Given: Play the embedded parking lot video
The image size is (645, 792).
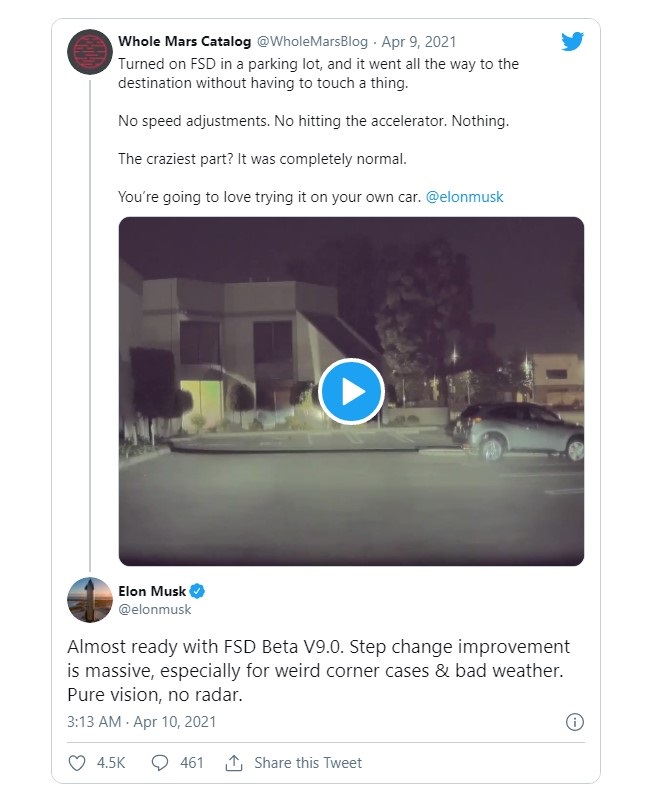Looking at the screenshot, I should 352,391.
